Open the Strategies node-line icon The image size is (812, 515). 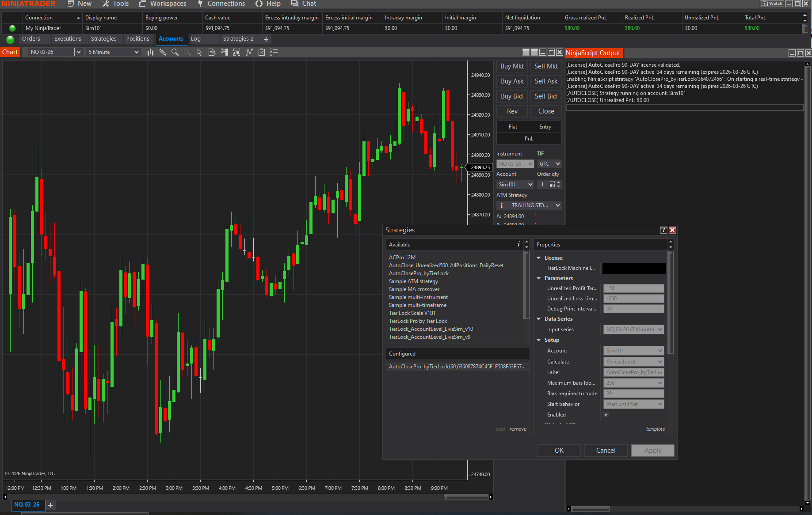(249, 52)
